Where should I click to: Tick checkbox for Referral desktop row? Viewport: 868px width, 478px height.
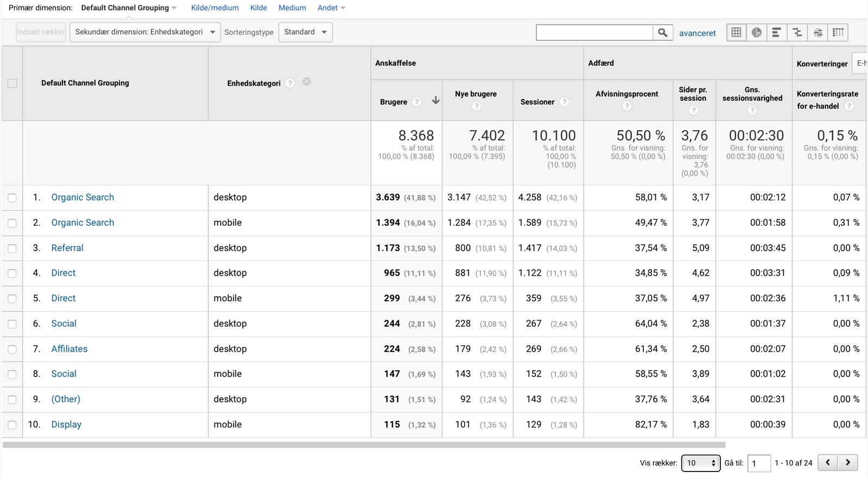(x=12, y=248)
